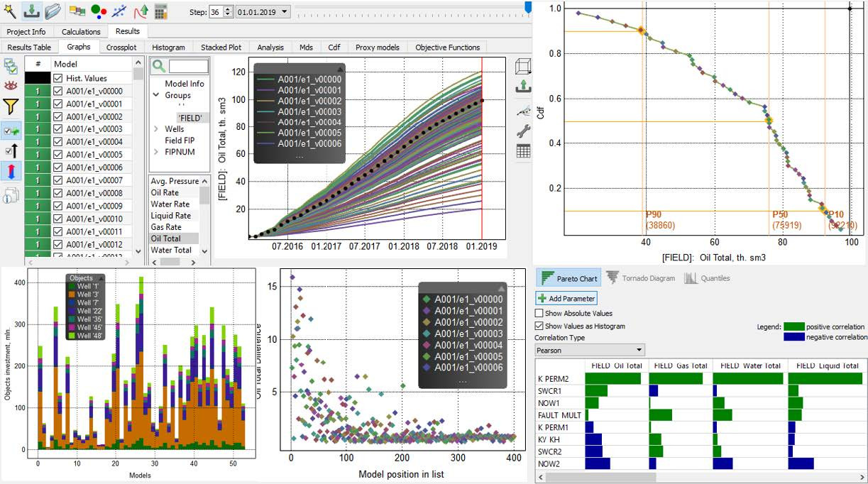Screen dimensions: 868x484
Task: Switch to the Crossplot tab
Action: pyautogui.click(x=121, y=48)
